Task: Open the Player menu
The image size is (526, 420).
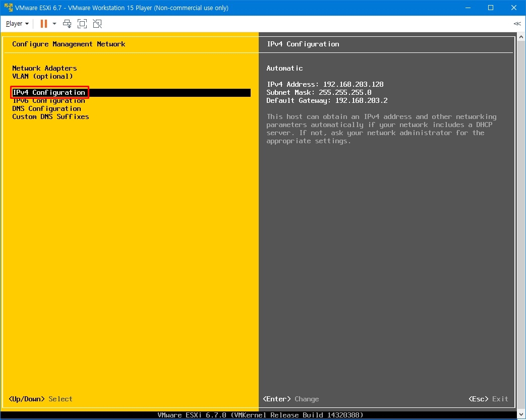Action: pos(18,24)
